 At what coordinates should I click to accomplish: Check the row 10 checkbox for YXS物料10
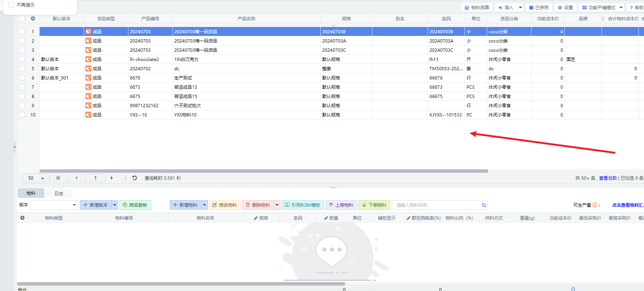[x=22, y=115]
